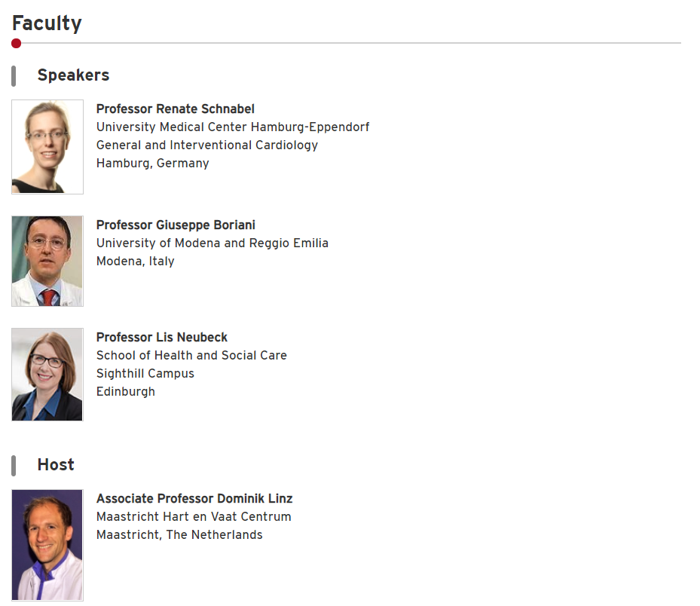700x606 pixels.
Task: Click Maastricht Hart en Vaat Centrum text
Action: click(x=194, y=517)
